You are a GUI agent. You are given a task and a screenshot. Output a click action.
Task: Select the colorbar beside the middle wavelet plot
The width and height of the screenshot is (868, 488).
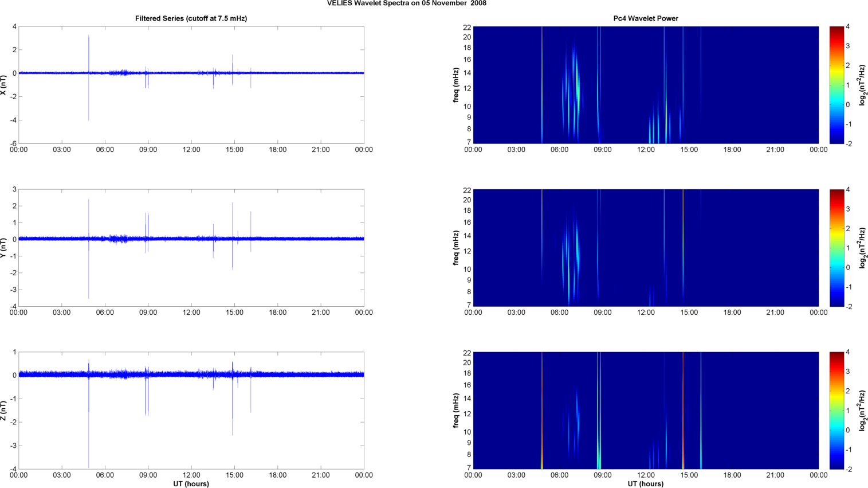coord(836,248)
